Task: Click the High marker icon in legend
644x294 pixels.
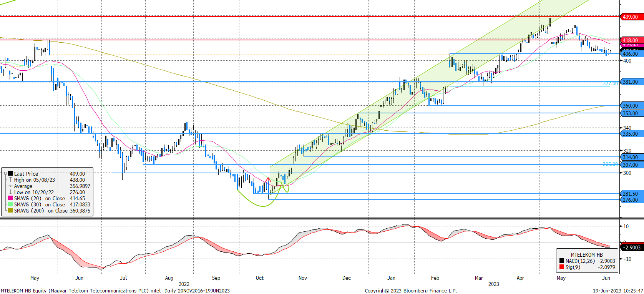Action: pos(11,180)
